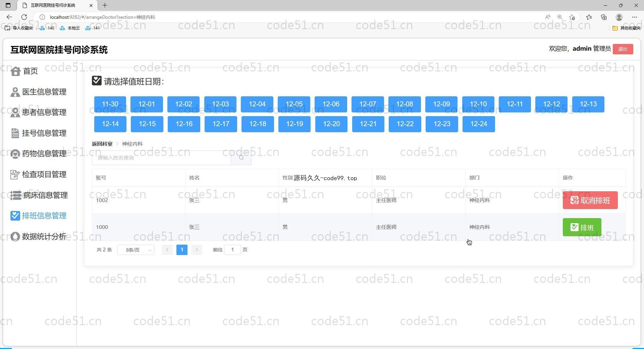Select duty date 12-12
This screenshot has height=349, width=644.
(551, 104)
